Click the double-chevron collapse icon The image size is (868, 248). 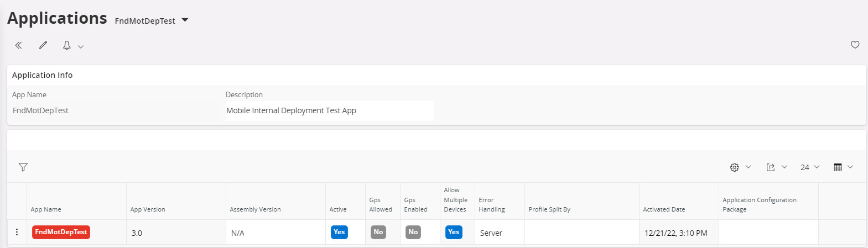click(18, 45)
